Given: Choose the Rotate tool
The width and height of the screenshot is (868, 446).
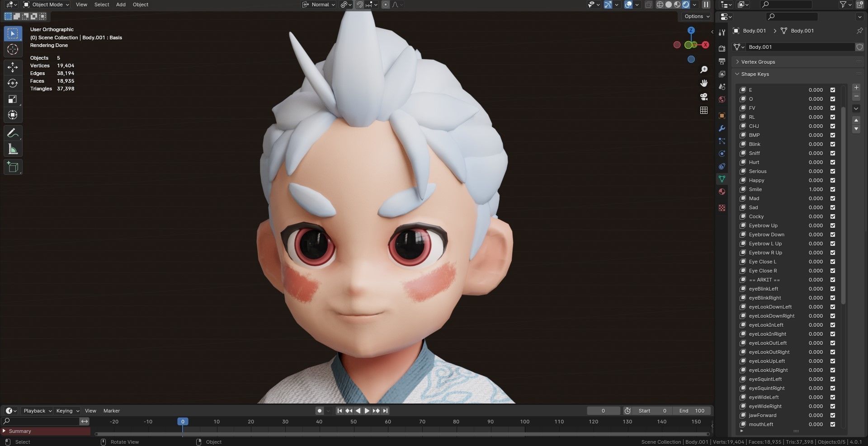Looking at the screenshot, I should coord(13,83).
